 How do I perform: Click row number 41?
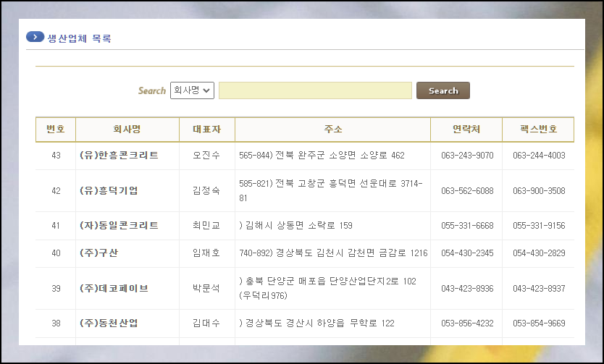[56, 225]
